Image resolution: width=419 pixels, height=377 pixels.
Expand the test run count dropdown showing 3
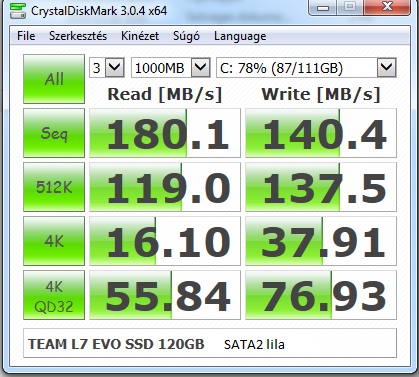[115, 68]
